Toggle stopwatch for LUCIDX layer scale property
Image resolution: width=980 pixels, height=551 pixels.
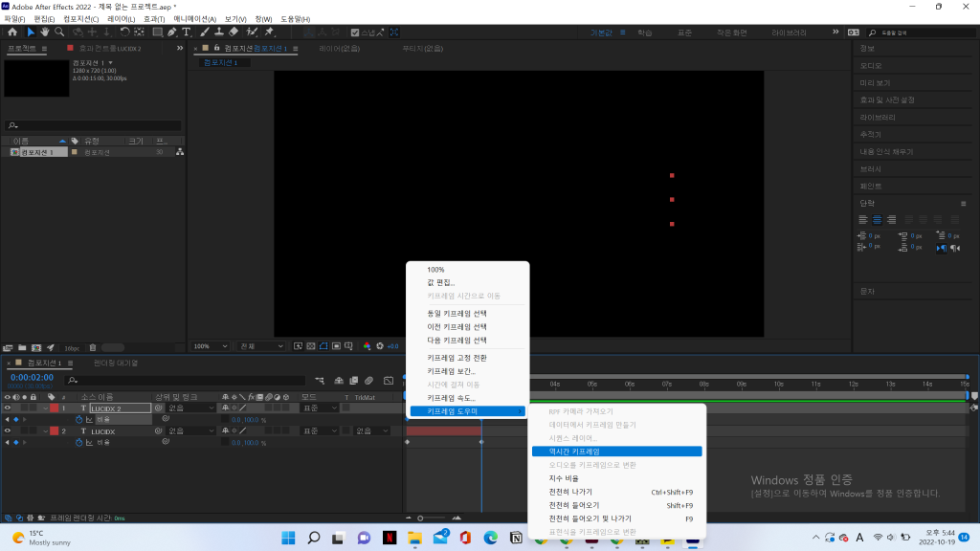(78, 442)
